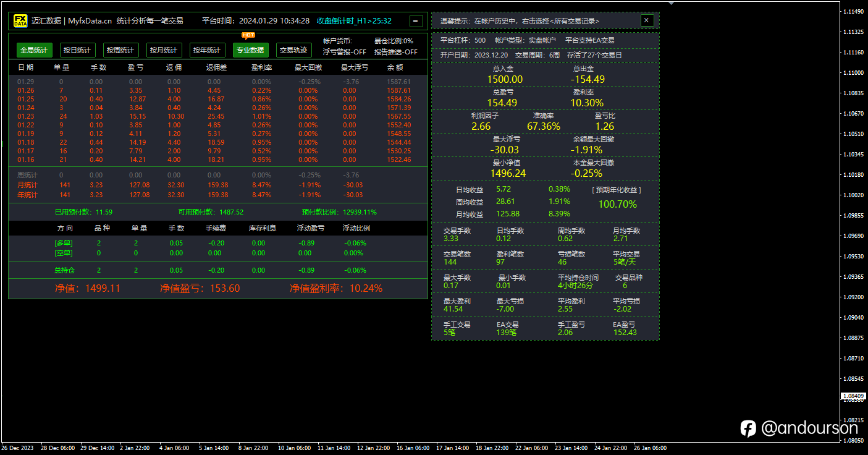The image size is (868, 455).
Task: Click the 盈亏 column header
Action: [x=135, y=67]
